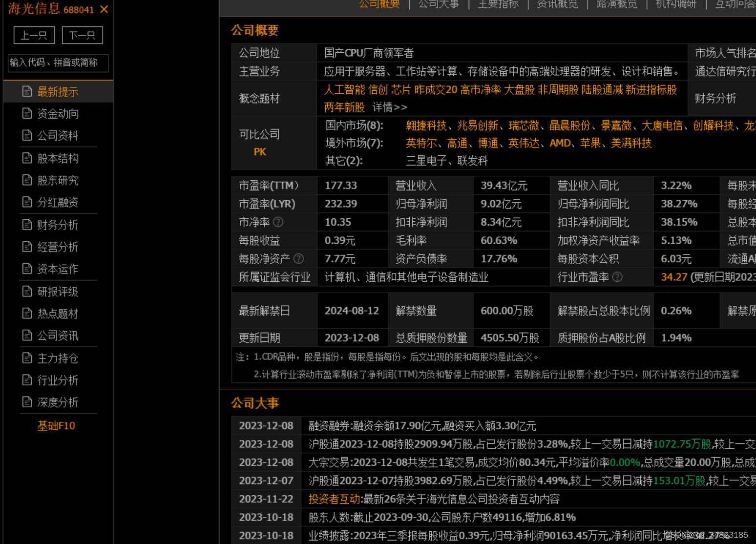The height and width of the screenshot is (544, 756).
Task: Open overseas peer 英特尔
Action: point(421,143)
